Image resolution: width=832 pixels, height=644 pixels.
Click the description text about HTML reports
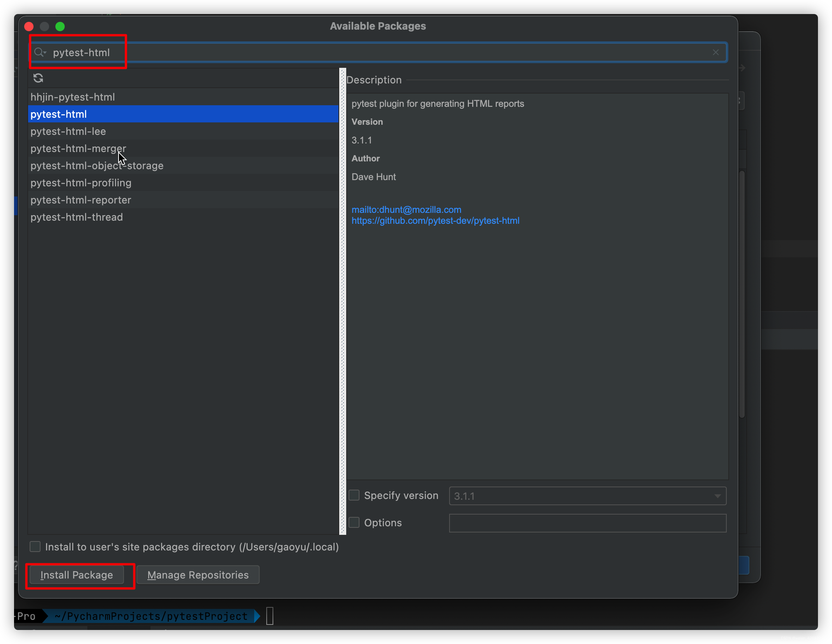(438, 104)
